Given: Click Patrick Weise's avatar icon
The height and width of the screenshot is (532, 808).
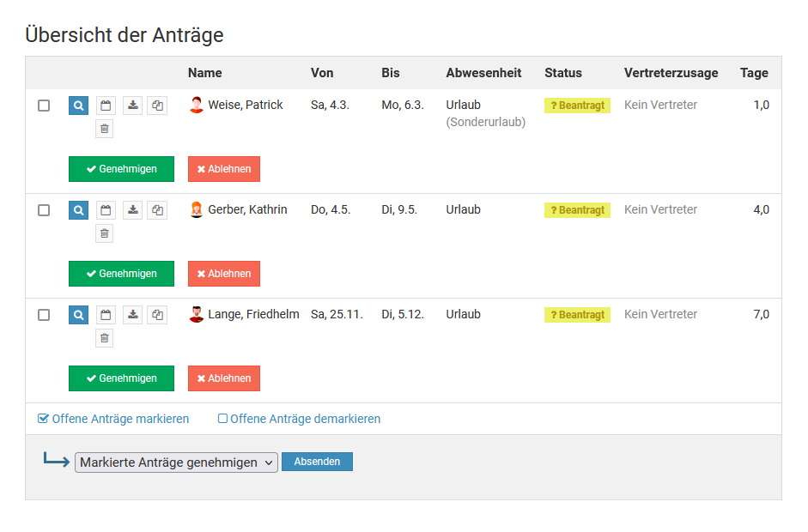Looking at the screenshot, I should (x=197, y=106).
